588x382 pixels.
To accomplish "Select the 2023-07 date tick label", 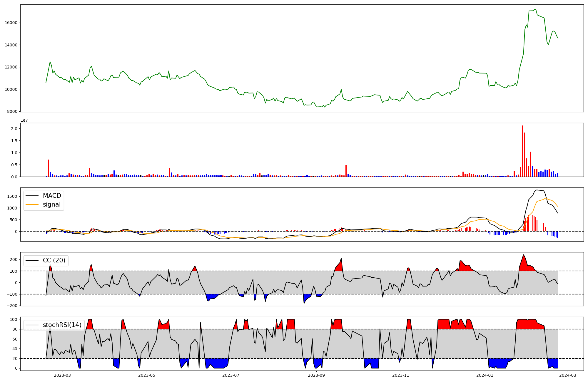I will click(x=231, y=375).
